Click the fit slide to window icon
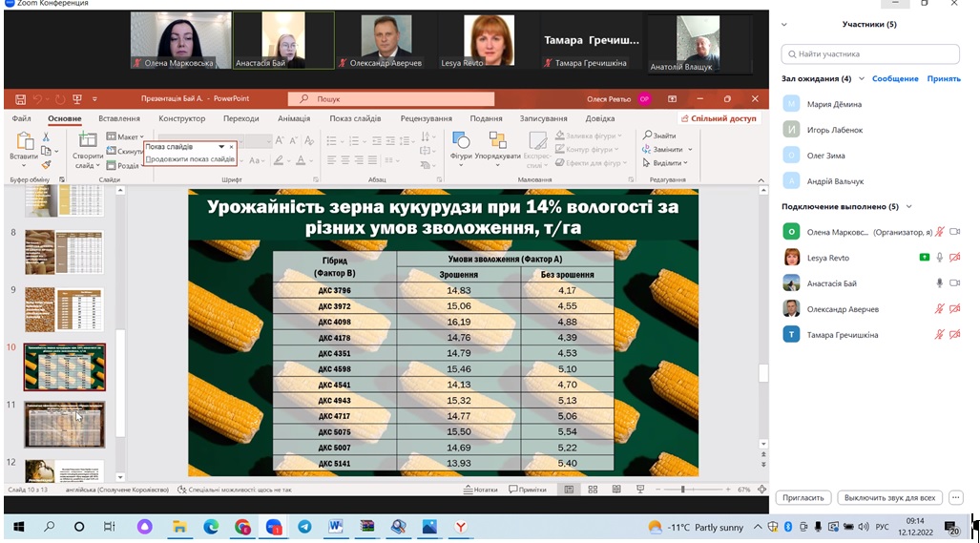This screenshot has width=980, height=543. tap(761, 490)
